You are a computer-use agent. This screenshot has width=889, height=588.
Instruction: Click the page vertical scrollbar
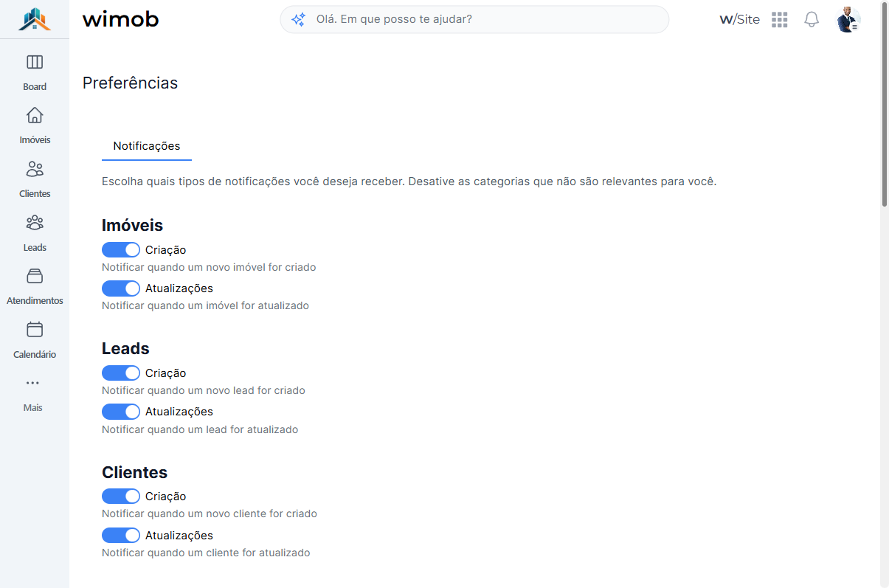885,103
